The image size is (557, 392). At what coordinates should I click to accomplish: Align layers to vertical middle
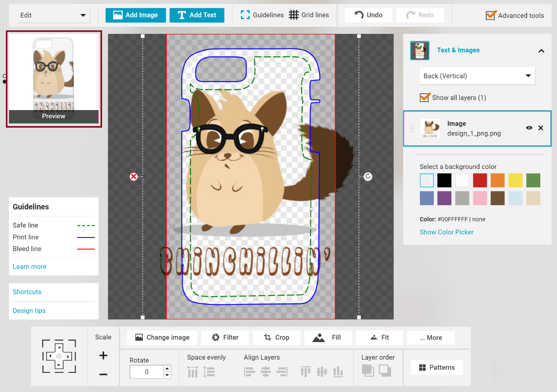tap(322, 372)
